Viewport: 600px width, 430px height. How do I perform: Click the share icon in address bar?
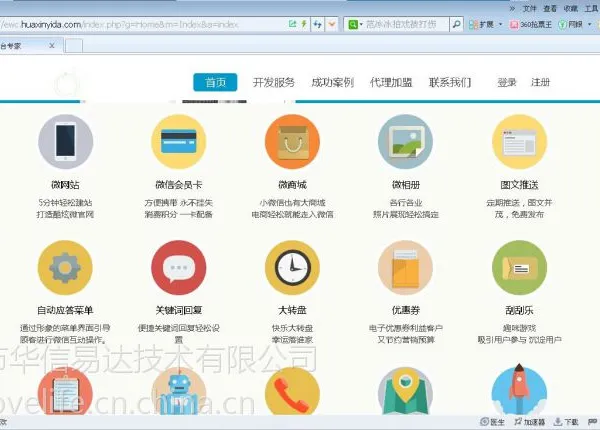[x=293, y=24]
